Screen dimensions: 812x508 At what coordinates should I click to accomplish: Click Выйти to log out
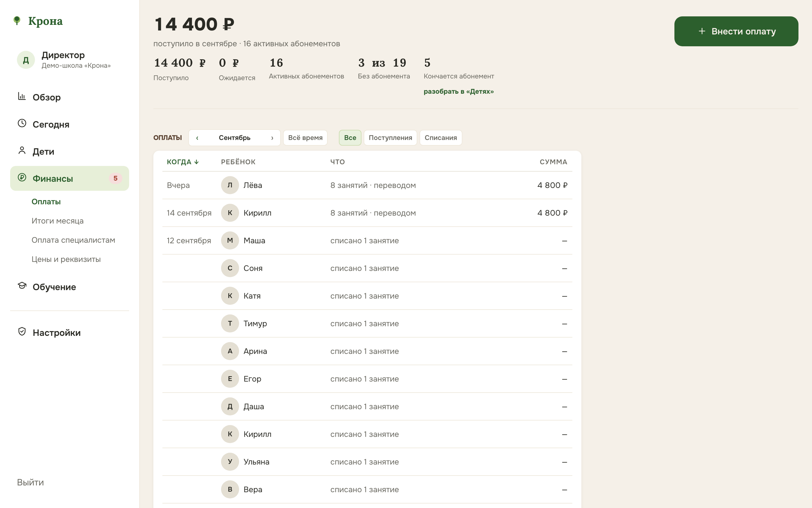pyautogui.click(x=30, y=482)
